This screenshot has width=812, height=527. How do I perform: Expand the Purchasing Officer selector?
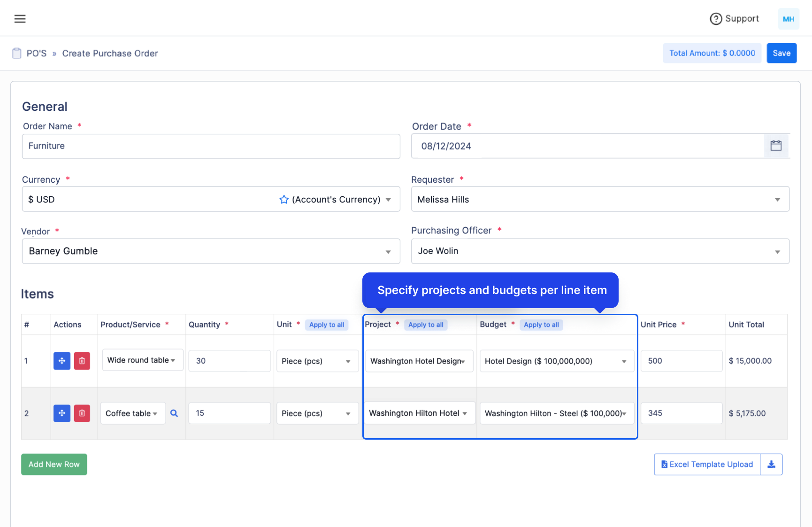pos(777,251)
